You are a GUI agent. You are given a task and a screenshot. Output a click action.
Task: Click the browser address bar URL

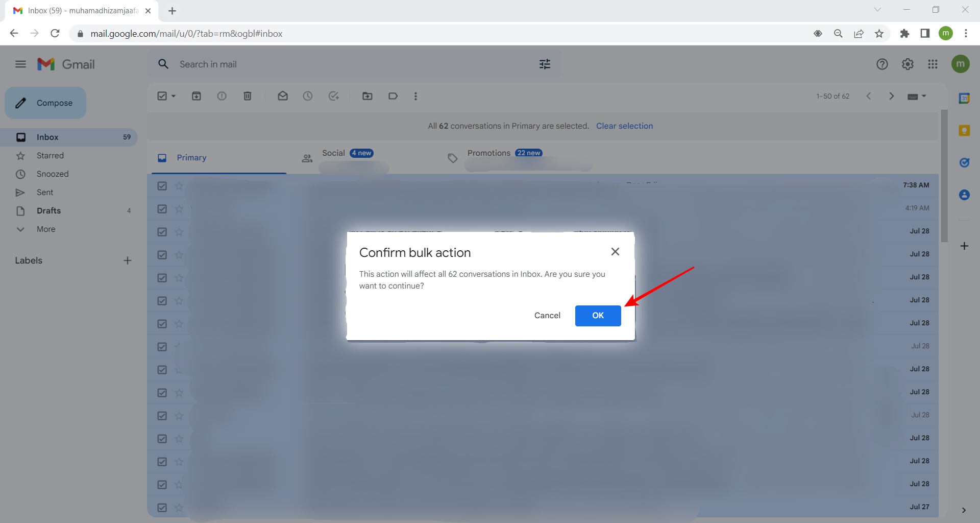coord(186,34)
